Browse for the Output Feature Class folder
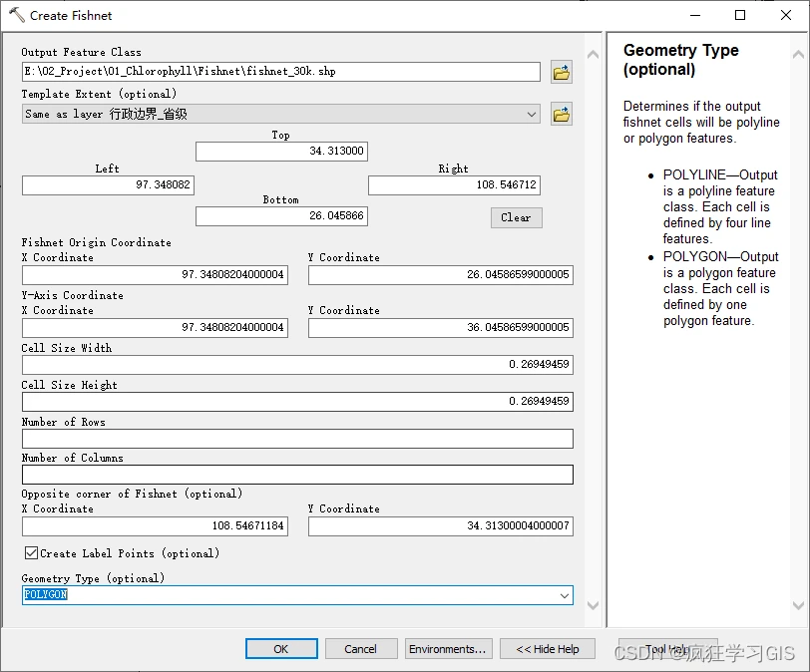This screenshot has height=672, width=810. coord(562,72)
